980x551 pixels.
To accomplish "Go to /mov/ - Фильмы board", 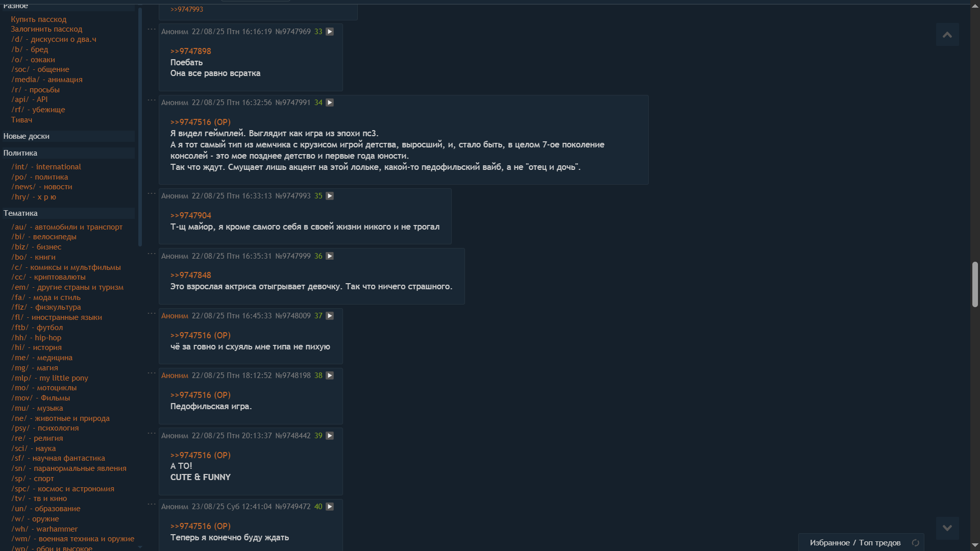I will pyautogui.click(x=41, y=398).
